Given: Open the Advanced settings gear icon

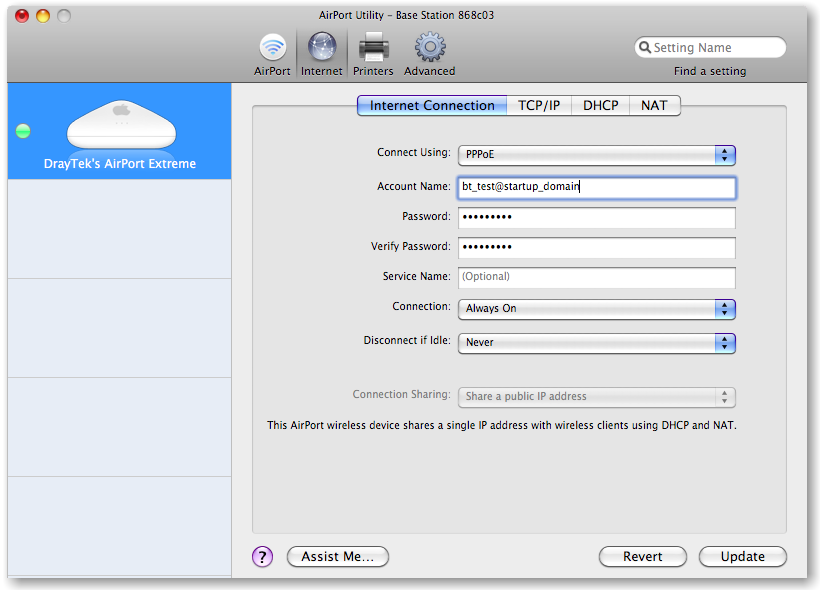Looking at the screenshot, I should (x=429, y=52).
